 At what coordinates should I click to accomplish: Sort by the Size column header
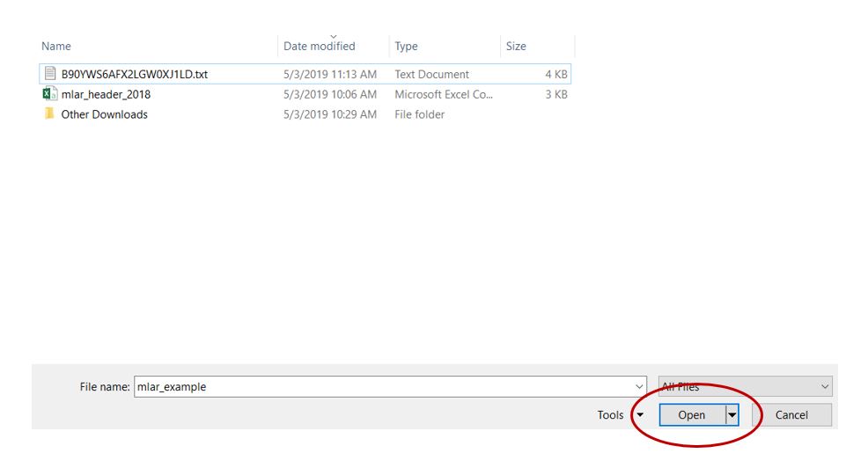[x=516, y=46]
